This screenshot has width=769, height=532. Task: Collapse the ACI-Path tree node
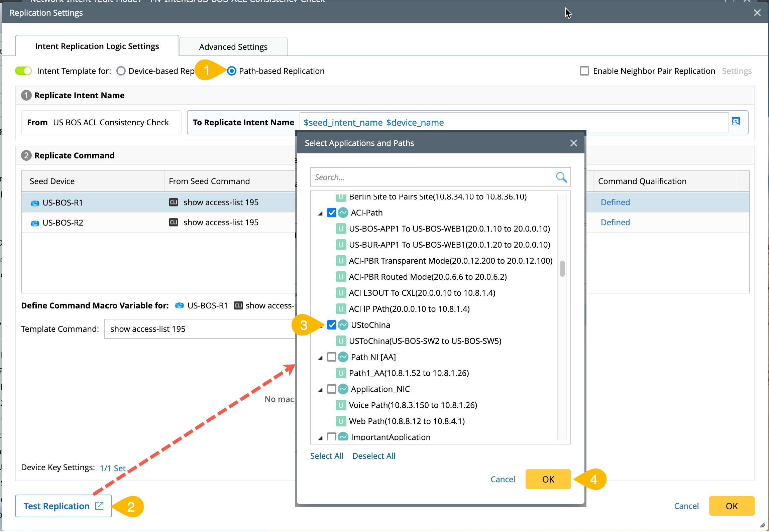320,213
